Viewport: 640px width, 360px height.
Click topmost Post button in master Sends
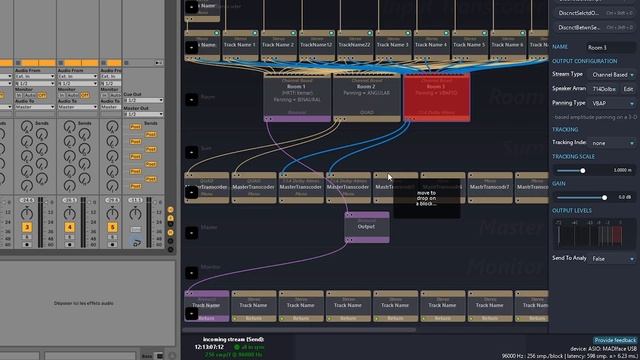[x=136, y=127]
